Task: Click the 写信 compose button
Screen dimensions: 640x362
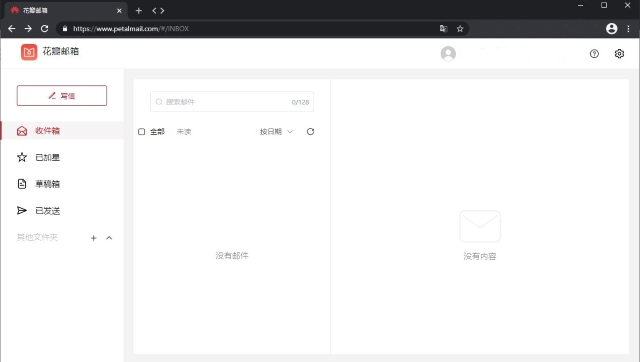Action: 62,95
